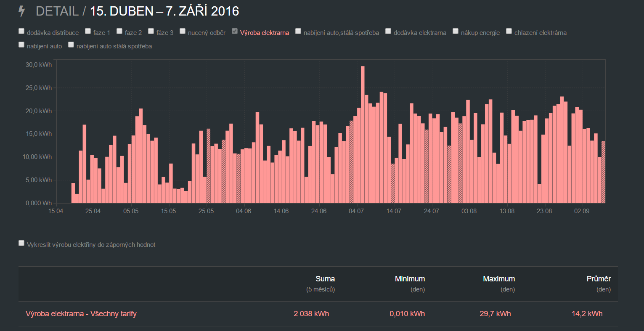This screenshot has width=644, height=331.
Task: Tick the nabíjení auto,stálá spotřeba checkbox
Action: pyautogui.click(x=298, y=31)
